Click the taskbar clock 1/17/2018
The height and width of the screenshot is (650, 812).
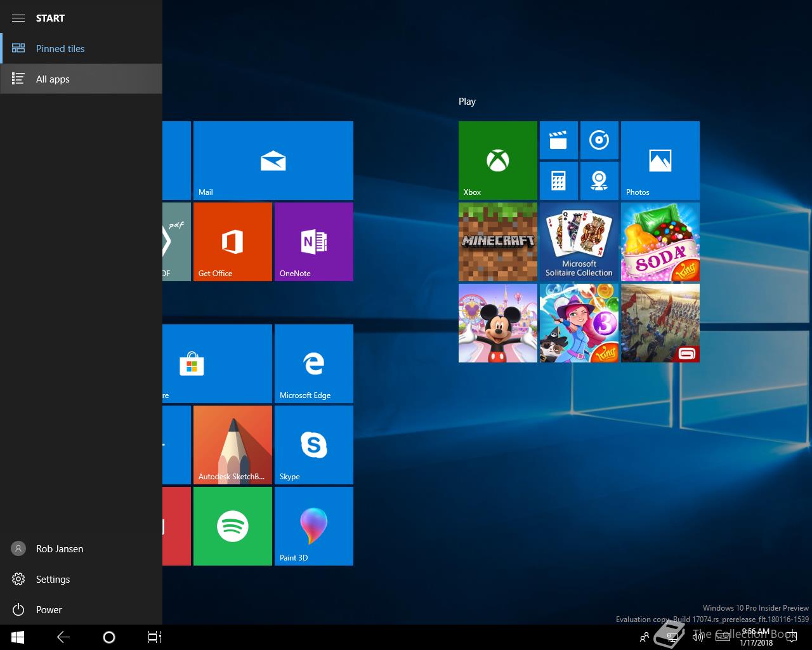[x=756, y=637]
